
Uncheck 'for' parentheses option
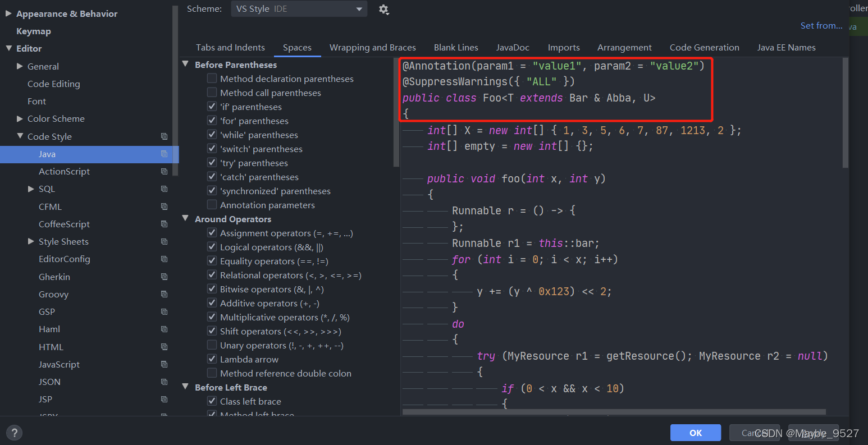tap(212, 121)
